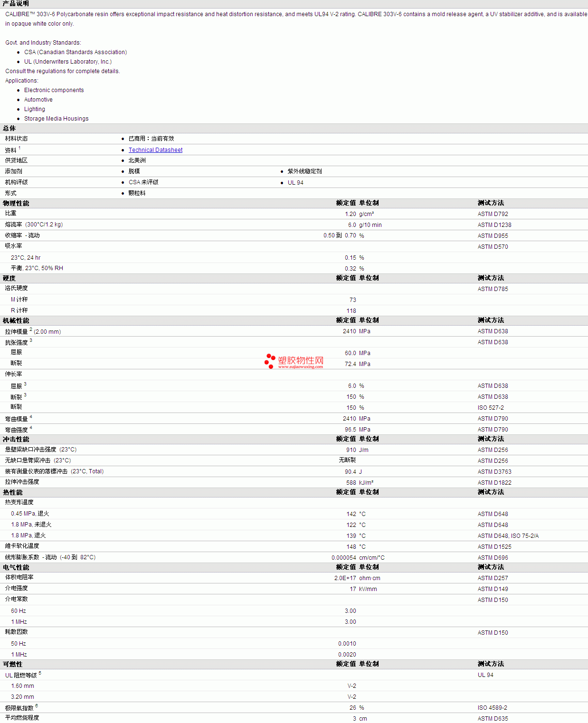Viewport: 588px width, 723px height.
Task: Select the 72.4 break strength value
Action: (x=351, y=364)
